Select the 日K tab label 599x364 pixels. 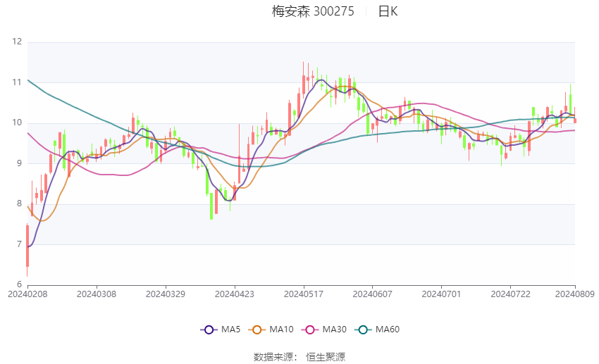tap(388, 11)
